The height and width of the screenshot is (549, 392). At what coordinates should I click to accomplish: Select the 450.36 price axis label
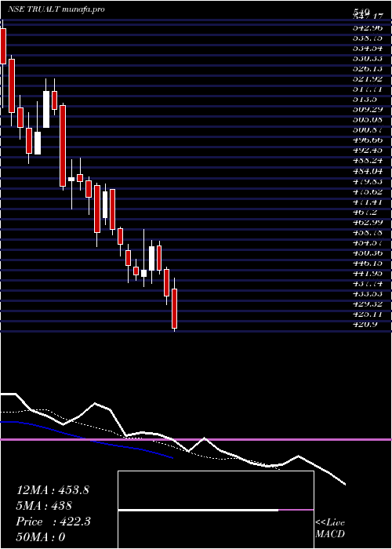(x=368, y=253)
